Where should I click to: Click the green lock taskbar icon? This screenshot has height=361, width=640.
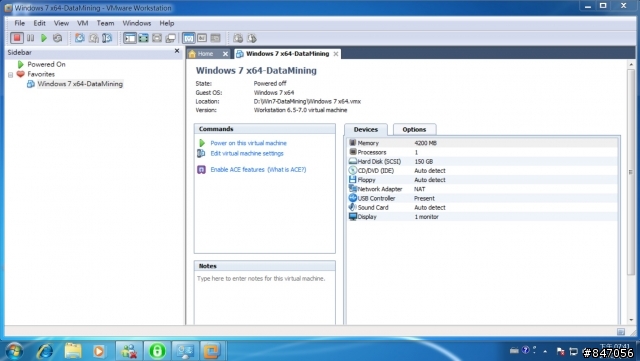coord(157,351)
